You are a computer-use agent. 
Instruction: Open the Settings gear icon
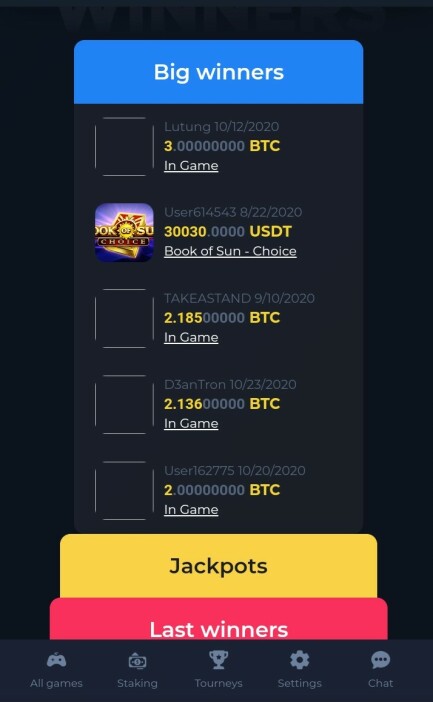300,660
